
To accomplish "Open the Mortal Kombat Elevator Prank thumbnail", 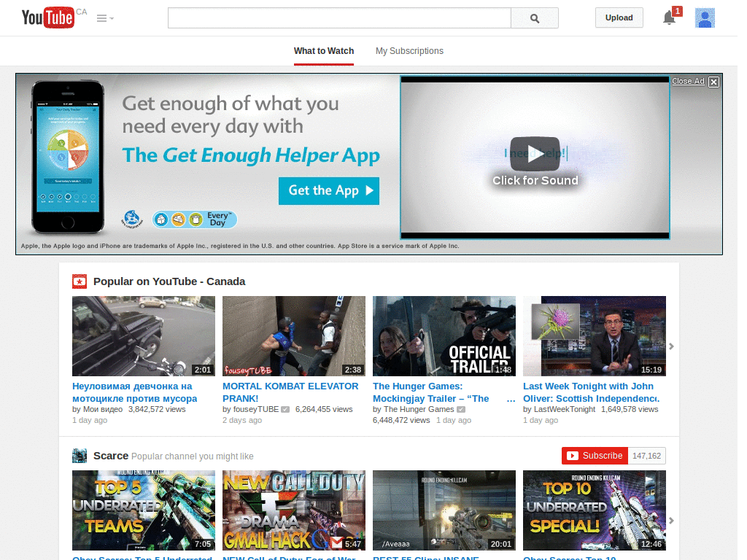I will point(294,336).
